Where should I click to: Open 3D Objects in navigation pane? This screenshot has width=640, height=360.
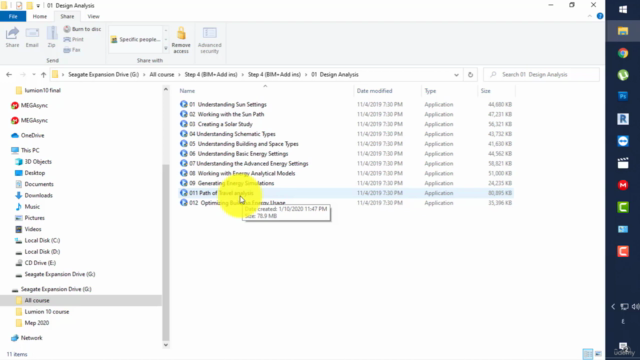pos(38,162)
